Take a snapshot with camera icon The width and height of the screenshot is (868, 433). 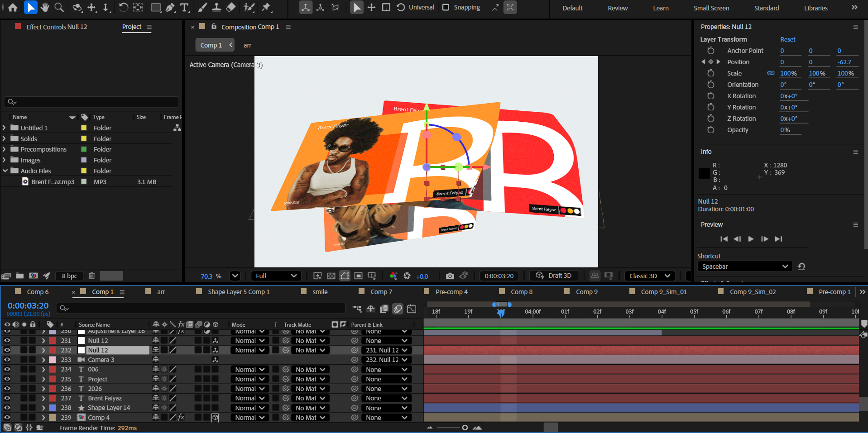(x=450, y=276)
